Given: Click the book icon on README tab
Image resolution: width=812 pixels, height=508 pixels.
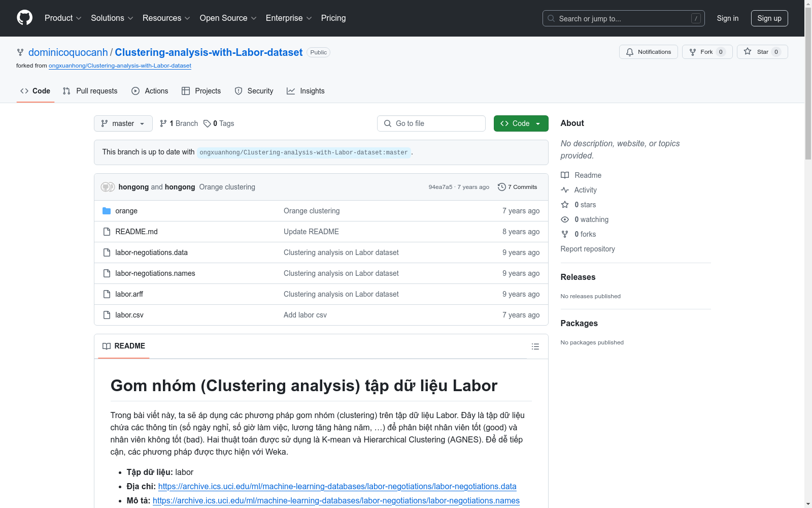Looking at the screenshot, I should click(x=107, y=346).
